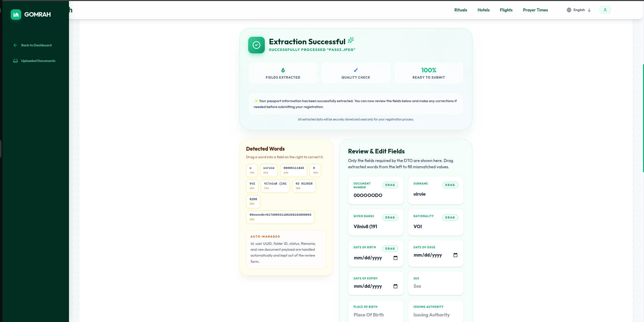Open the Flights menu
644x322 pixels.
pos(506,10)
